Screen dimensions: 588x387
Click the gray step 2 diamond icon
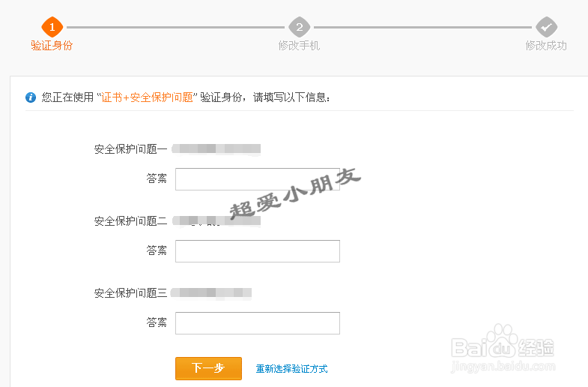[299, 28]
